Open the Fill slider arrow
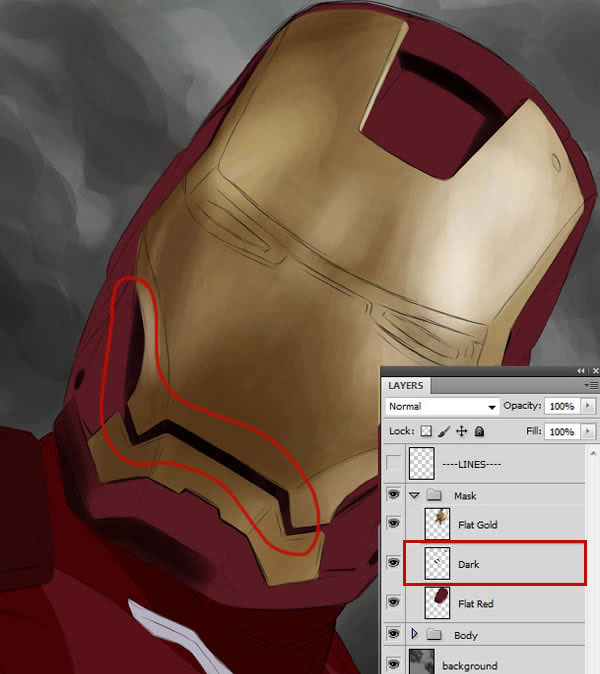The width and height of the screenshot is (600, 674). point(588,431)
